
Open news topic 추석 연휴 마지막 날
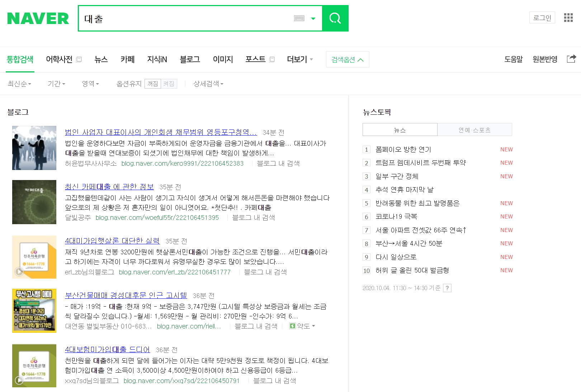click(x=404, y=190)
